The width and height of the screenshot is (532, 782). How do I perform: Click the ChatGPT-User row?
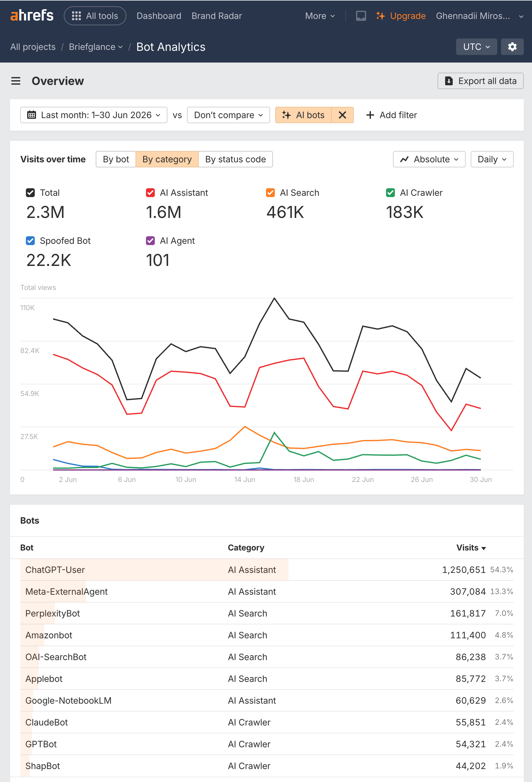point(267,570)
